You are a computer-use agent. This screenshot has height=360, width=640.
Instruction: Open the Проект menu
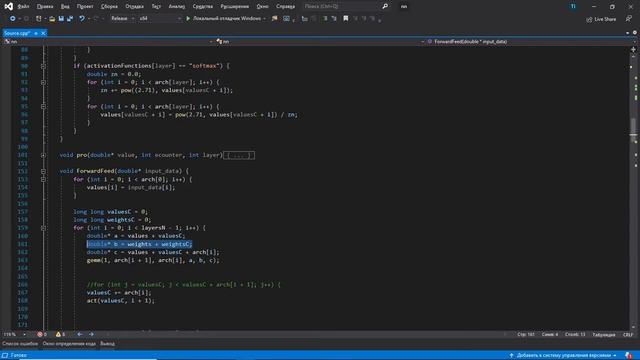pos(85,7)
